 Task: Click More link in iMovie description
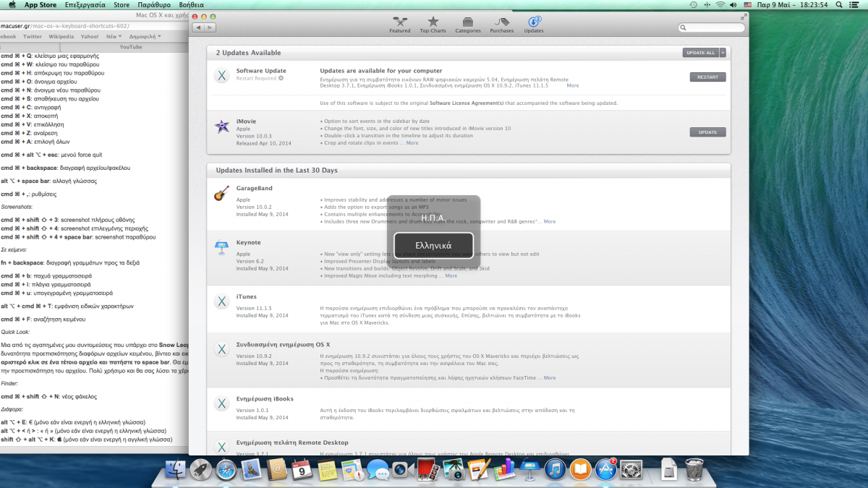tap(412, 143)
